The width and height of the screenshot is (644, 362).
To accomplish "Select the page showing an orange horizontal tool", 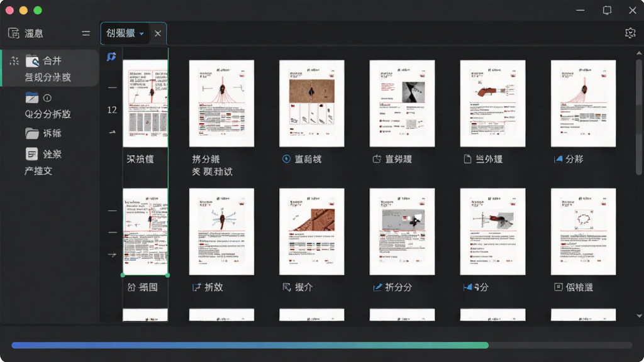I will coord(493,104).
